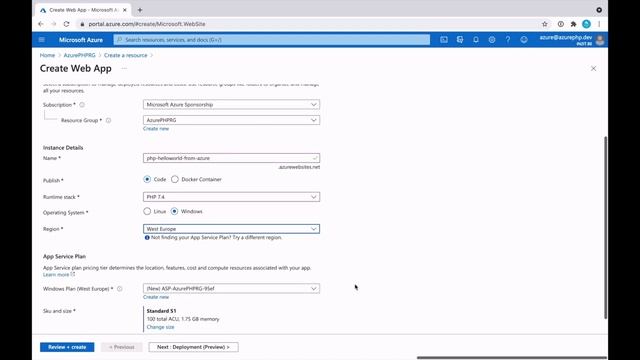This screenshot has height=360, width=640.
Task: Click Create new under Resource Group
Action: [x=156, y=129]
